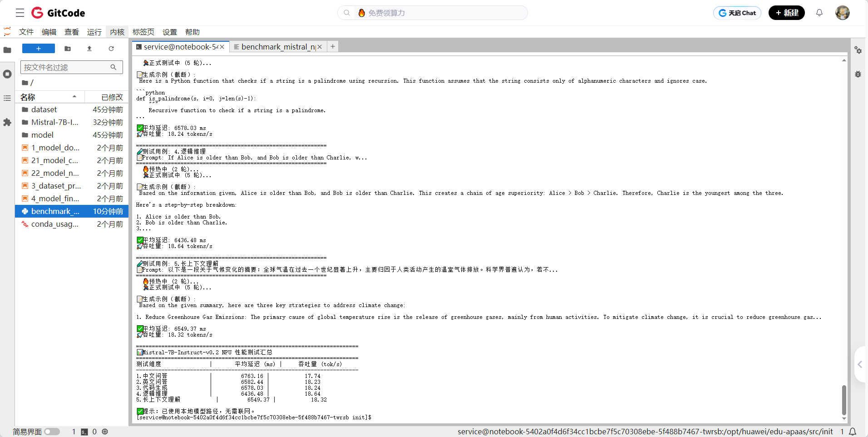
Task: Open the 标签页 menu
Action: tap(143, 32)
